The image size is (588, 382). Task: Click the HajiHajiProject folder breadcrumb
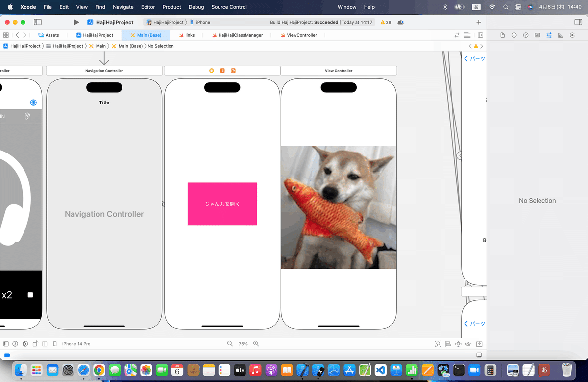click(x=65, y=46)
